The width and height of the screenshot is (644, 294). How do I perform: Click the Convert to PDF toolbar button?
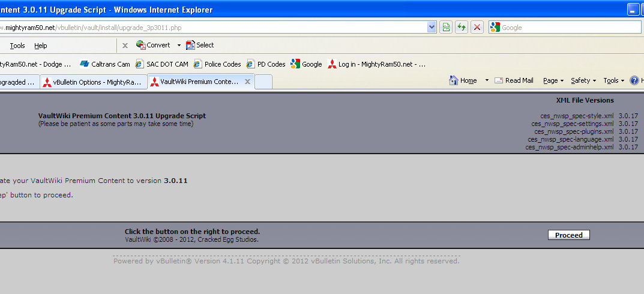(x=153, y=45)
